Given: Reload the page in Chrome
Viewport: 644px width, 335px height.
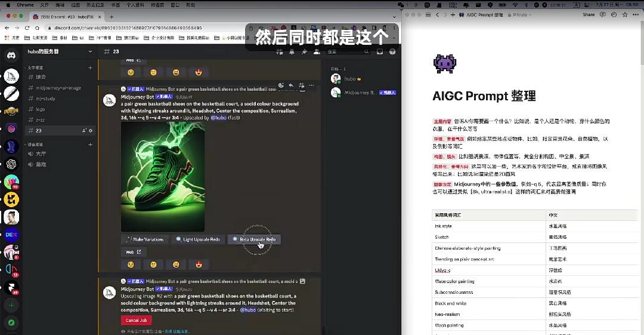Looking at the screenshot, I should (27, 28).
